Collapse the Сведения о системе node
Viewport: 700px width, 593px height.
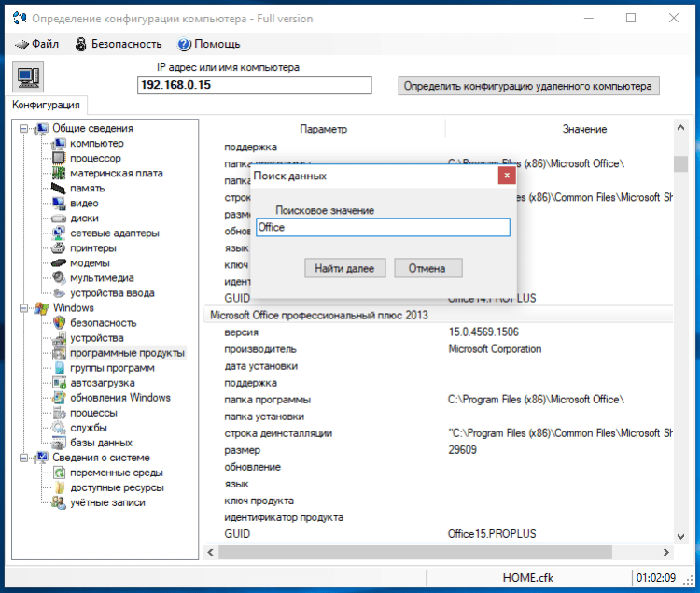click(23, 458)
